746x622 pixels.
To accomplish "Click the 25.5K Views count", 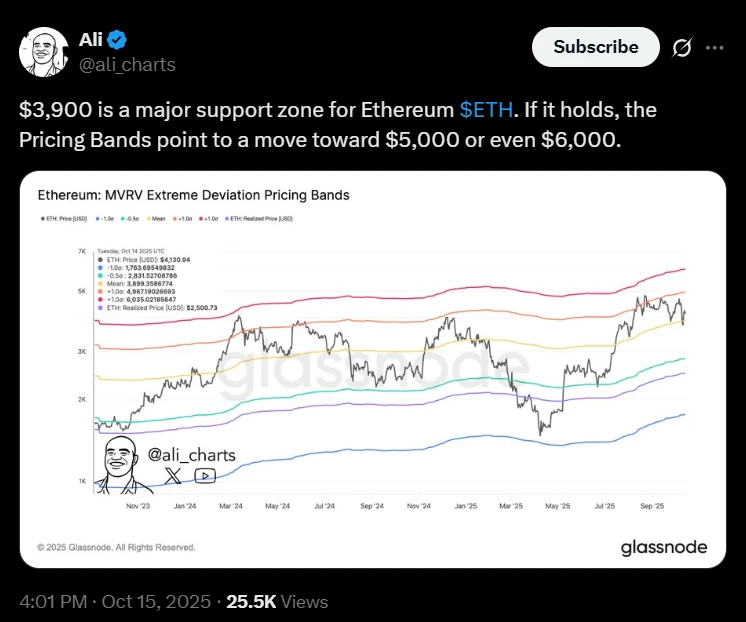I will click(x=277, y=602).
